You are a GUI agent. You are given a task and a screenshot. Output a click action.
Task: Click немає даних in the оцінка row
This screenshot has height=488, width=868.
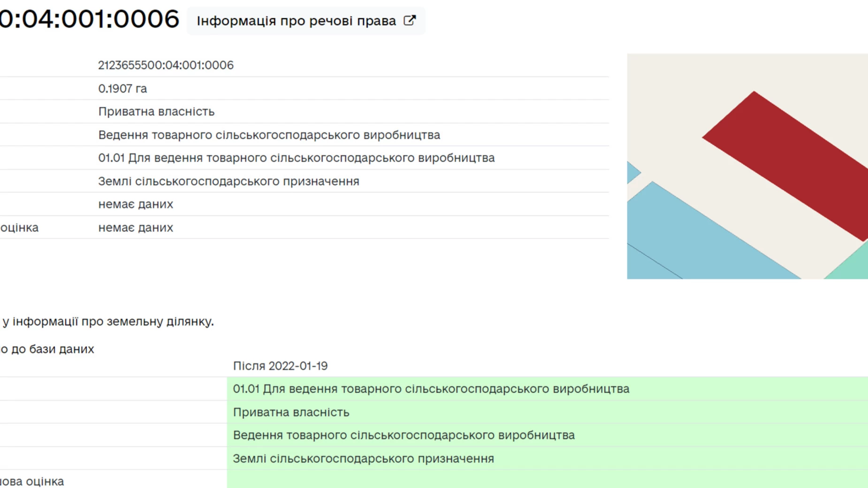coord(136,228)
